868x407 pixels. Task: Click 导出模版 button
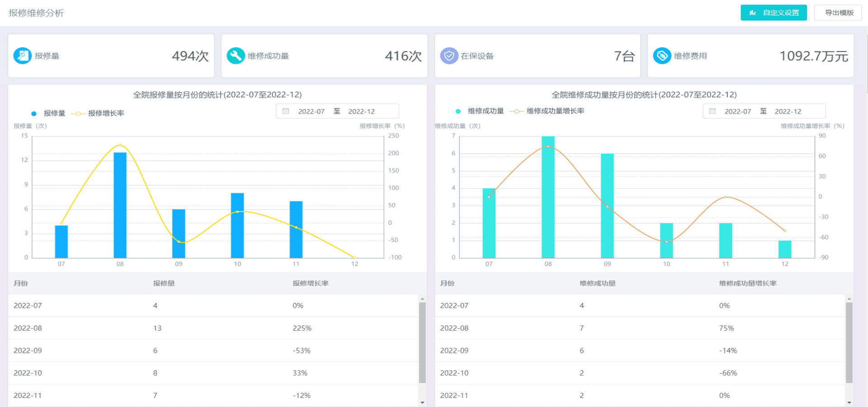point(839,13)
